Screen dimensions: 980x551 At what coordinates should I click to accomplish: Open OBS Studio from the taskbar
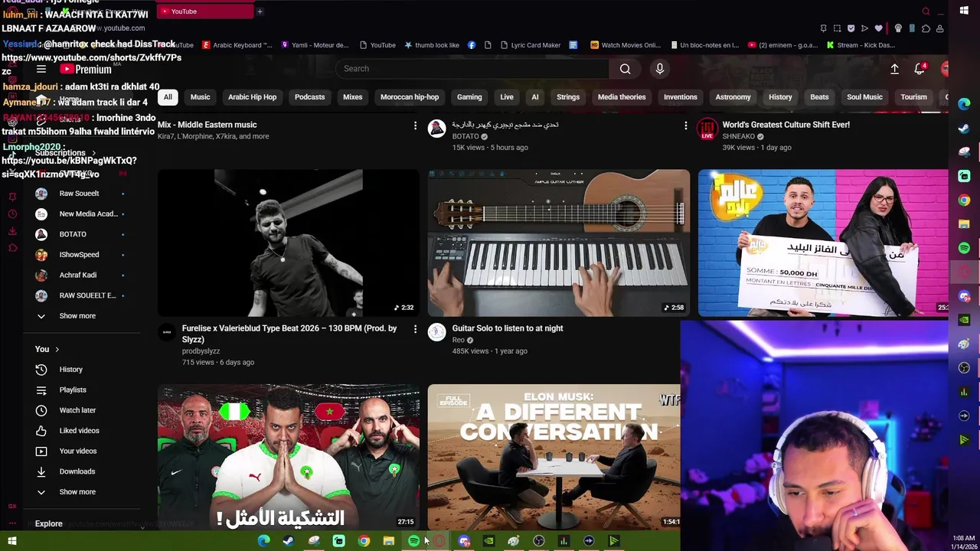(539, 541)
